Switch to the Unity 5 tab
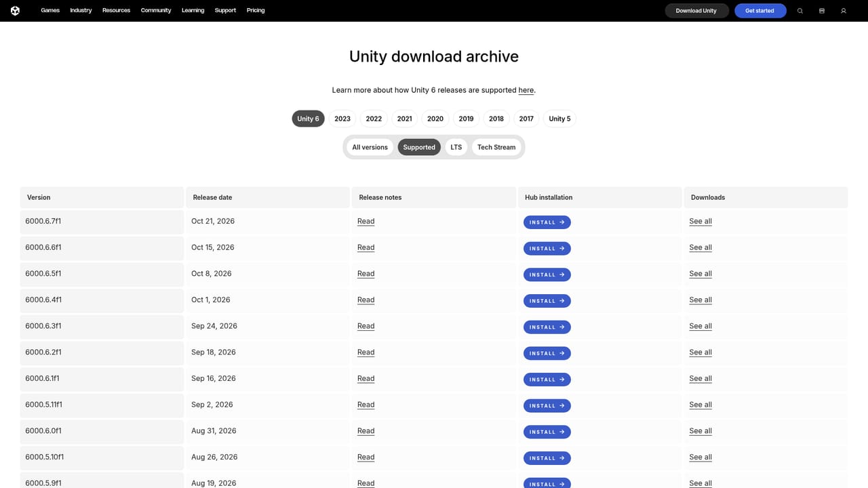Screen dimensions: 868x488 click(x=559, y=119)
